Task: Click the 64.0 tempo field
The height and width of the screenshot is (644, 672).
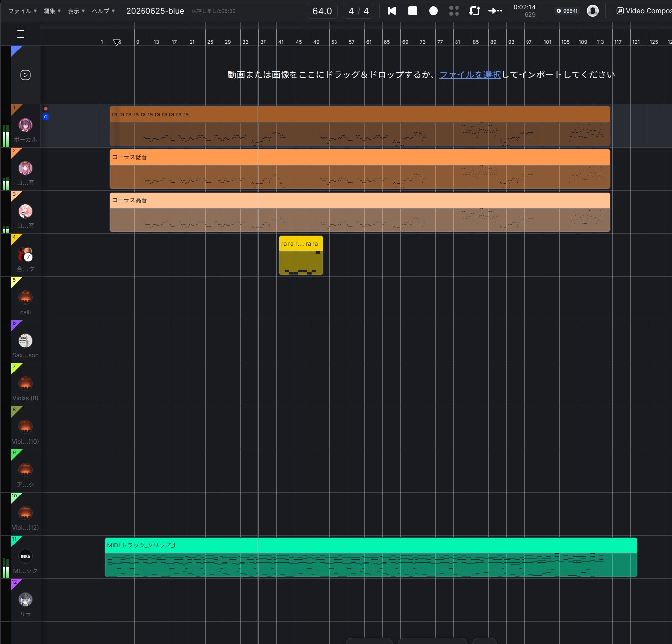Action: 322,11
